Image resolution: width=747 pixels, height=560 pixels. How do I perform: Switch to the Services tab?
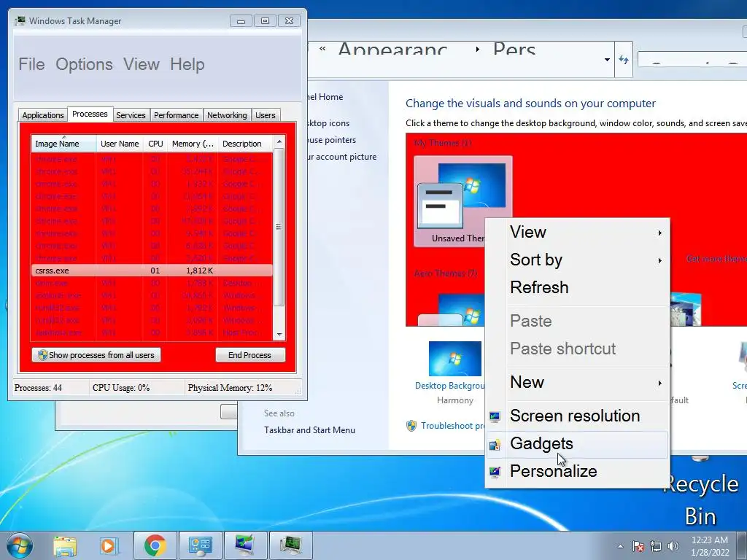(x=131, y=115)
